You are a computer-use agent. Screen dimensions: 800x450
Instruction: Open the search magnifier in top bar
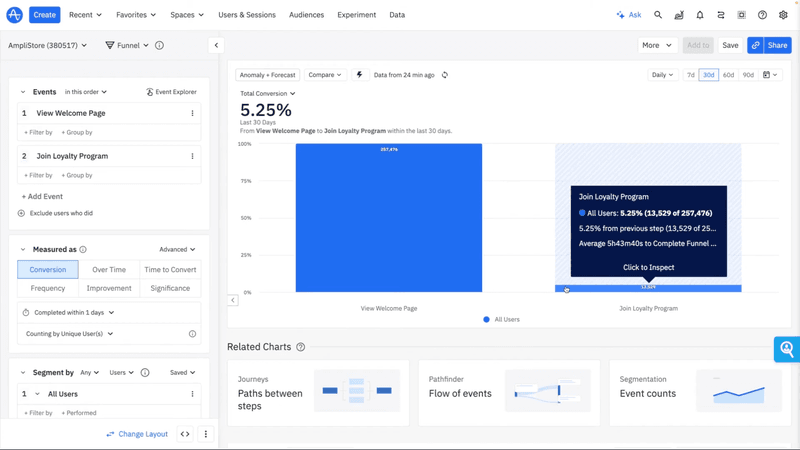coord(658,15)
